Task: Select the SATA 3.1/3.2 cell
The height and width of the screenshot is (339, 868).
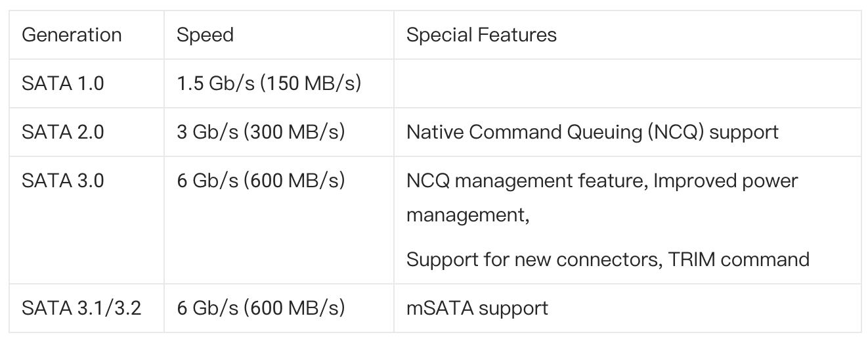Action: point(87,307)
